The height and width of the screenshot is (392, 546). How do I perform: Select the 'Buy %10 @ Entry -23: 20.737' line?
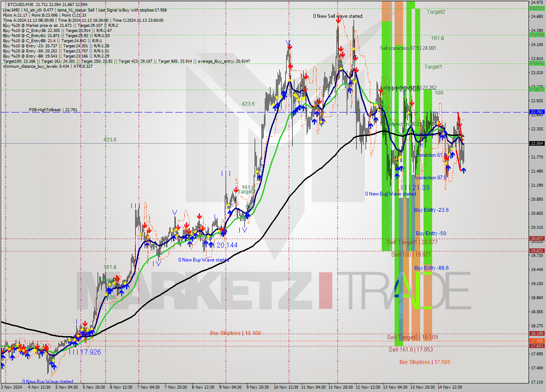click(56, 46)
